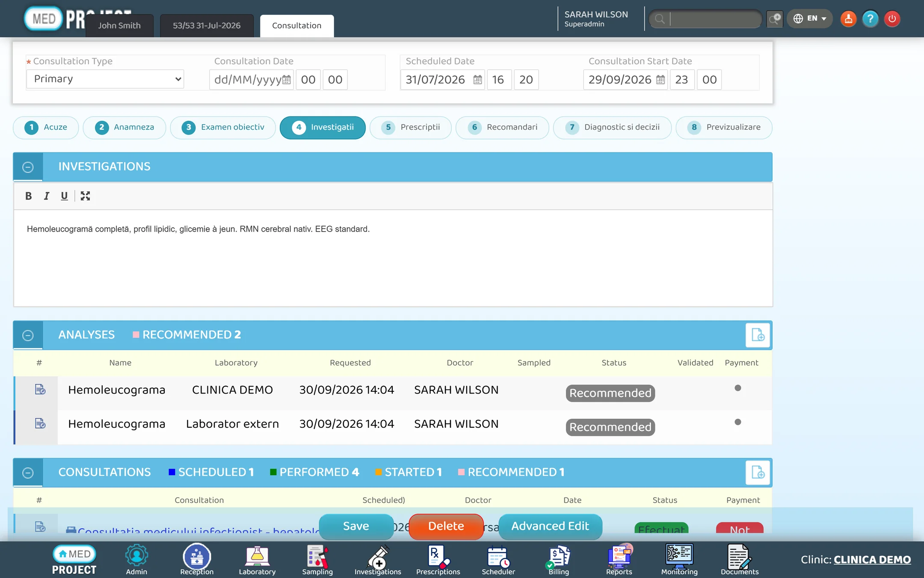Collapse the INVESTIGATIONS section

[x=28, y=167]
